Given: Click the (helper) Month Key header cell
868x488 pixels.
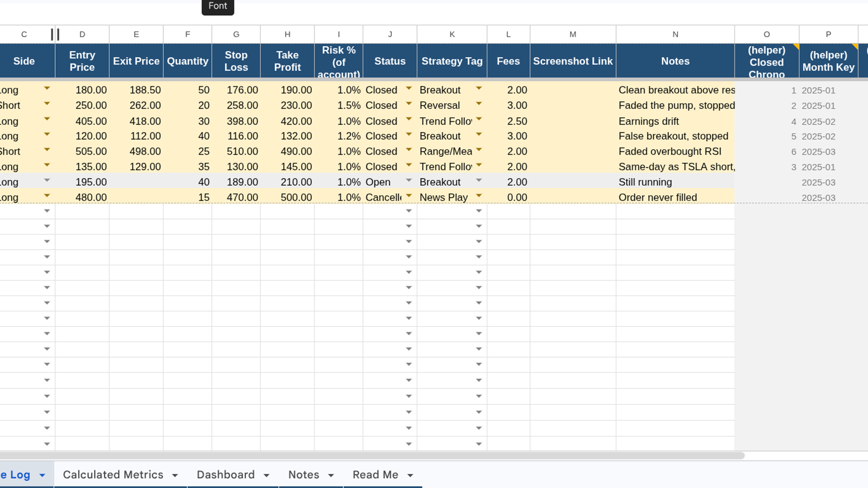Looking at the screenshot, I should tap(828, 61).
